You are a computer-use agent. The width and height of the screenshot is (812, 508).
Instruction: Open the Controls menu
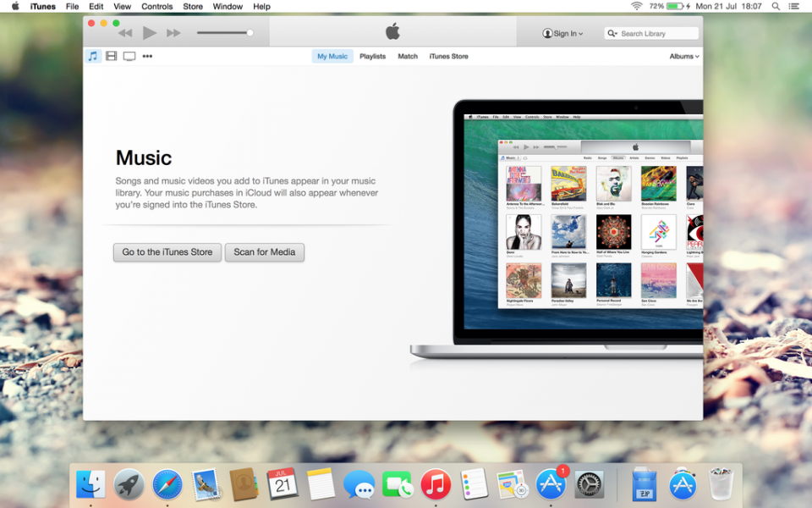[x=156, y=7]
